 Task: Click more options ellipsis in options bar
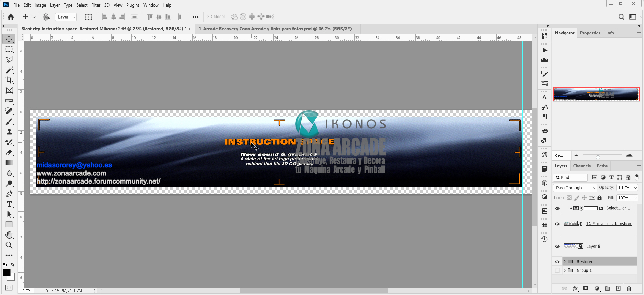pos(195,17)
